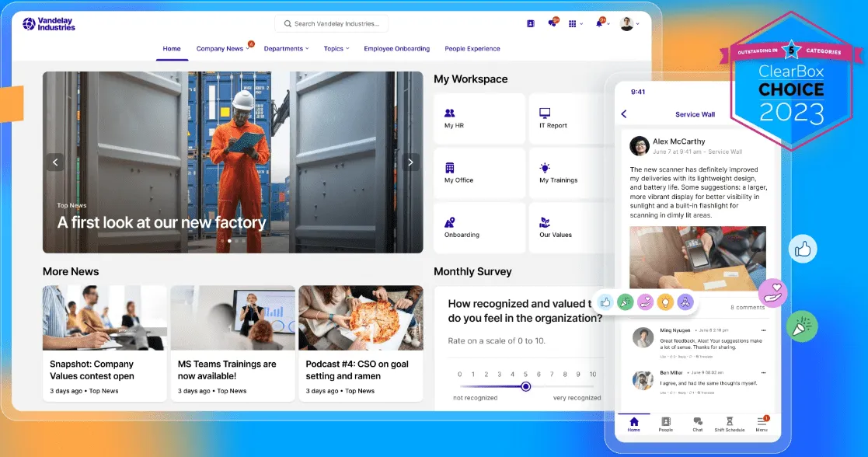Switch to the People Experience tab
The width and height of the screenshot is (868, 457).
point(472,49)
